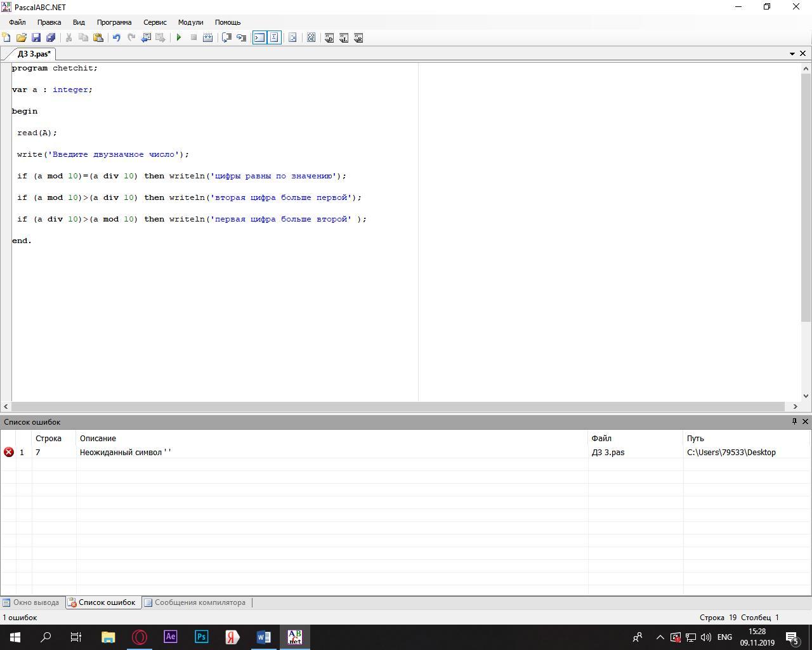Screen dimensions: 812x650
Task: Toggle pin on the error list panel
Action: tap(794, 421)
